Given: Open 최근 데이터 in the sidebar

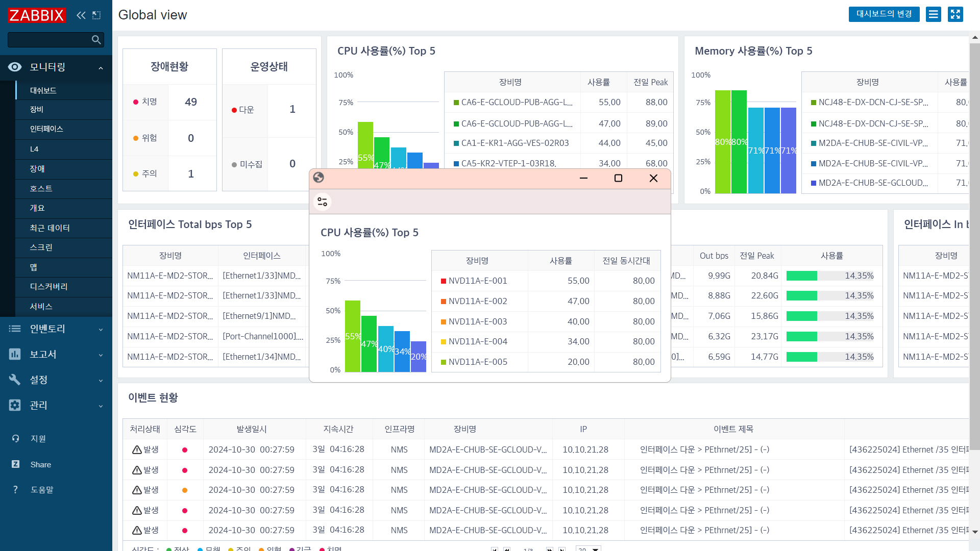Looking at the screenshot, I should pyautogui.click(x=64, y=228).
